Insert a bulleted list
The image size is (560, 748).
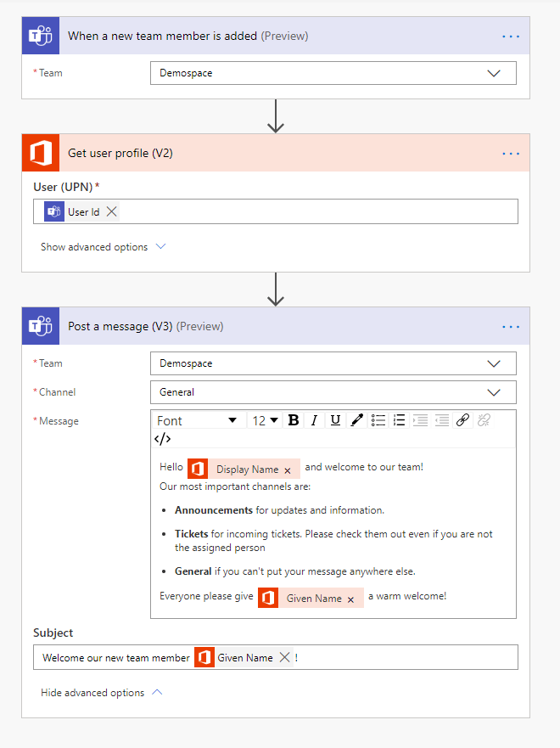tap(378, 420)
